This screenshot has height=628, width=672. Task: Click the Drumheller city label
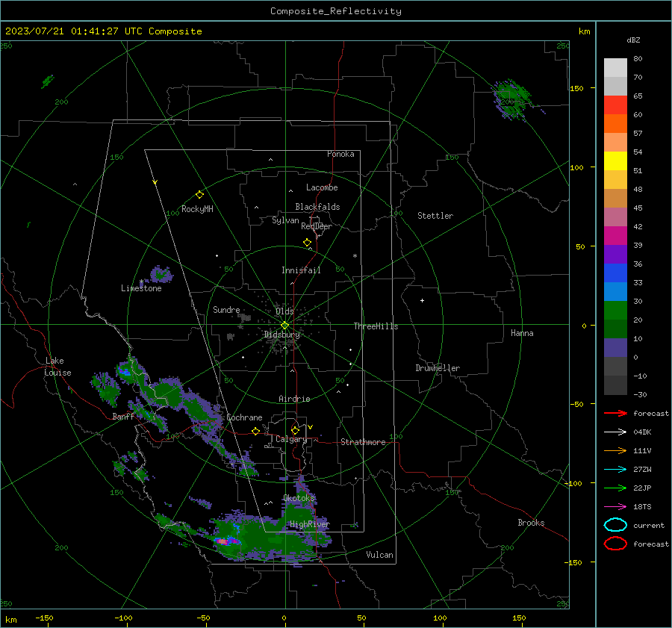pyautogui.click(x=438, y=368)
